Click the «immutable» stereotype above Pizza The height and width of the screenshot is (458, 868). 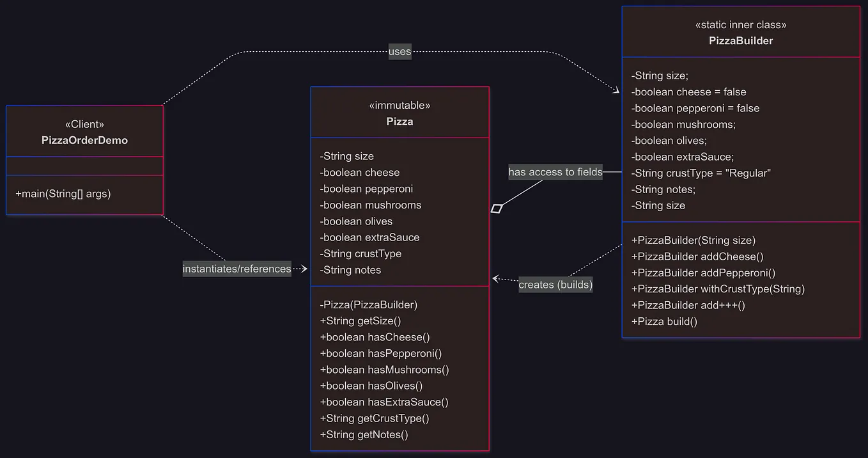[399, 104]
